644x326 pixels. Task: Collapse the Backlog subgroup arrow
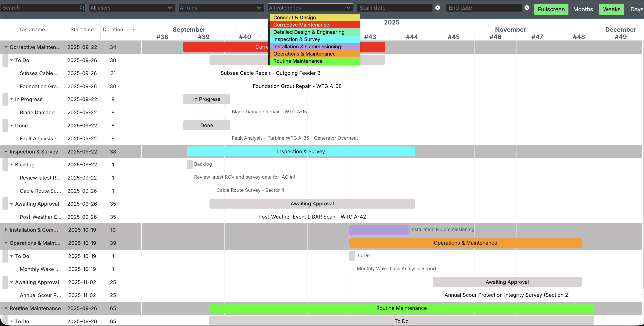12,165
